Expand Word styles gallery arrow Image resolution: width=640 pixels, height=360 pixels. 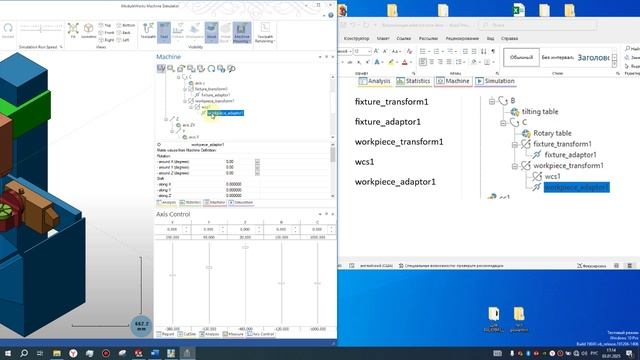tap(614, 64)
